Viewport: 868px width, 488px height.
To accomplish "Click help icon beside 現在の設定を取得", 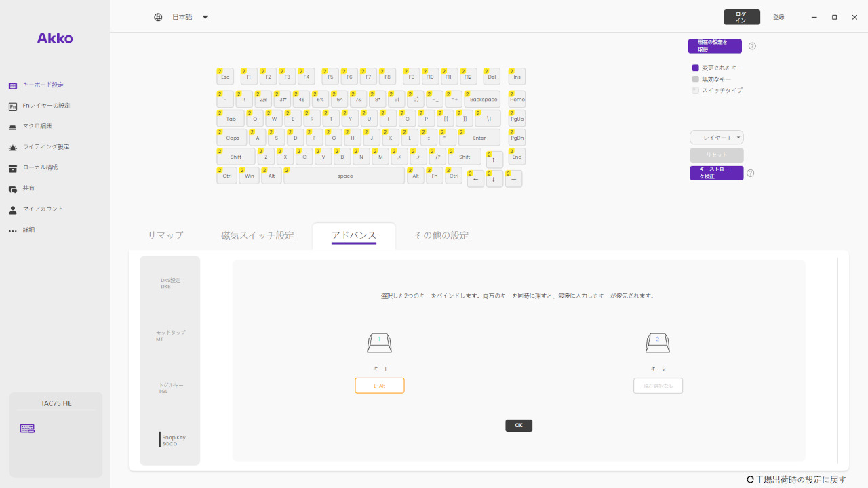I will pos(752,46).
